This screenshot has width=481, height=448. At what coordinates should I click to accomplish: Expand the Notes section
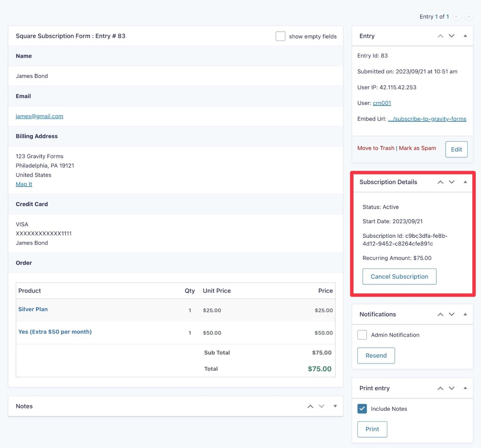tap(335, 406)
